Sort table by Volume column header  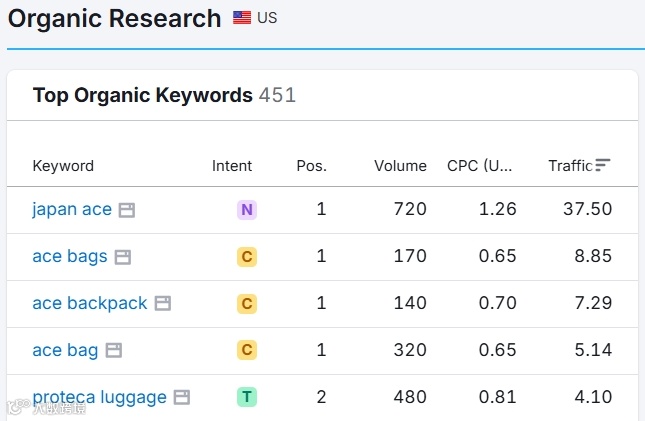click(x=400, y=166)
